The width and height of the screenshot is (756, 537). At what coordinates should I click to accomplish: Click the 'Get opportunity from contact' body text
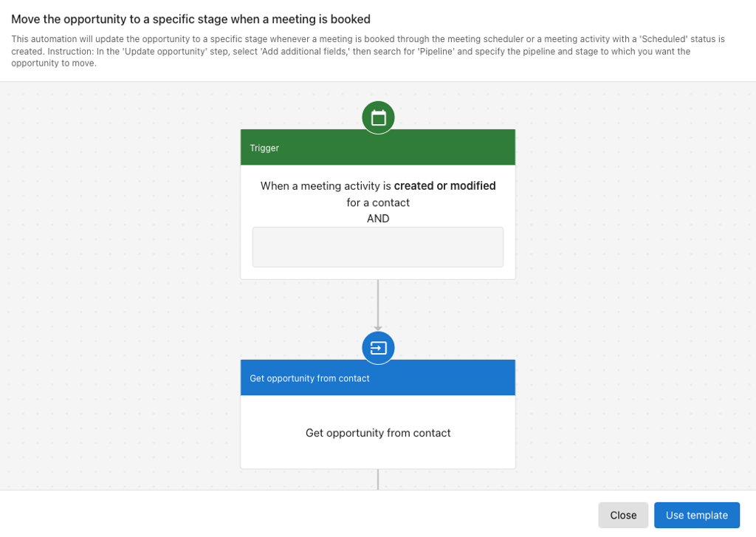[x=377, y=432]
